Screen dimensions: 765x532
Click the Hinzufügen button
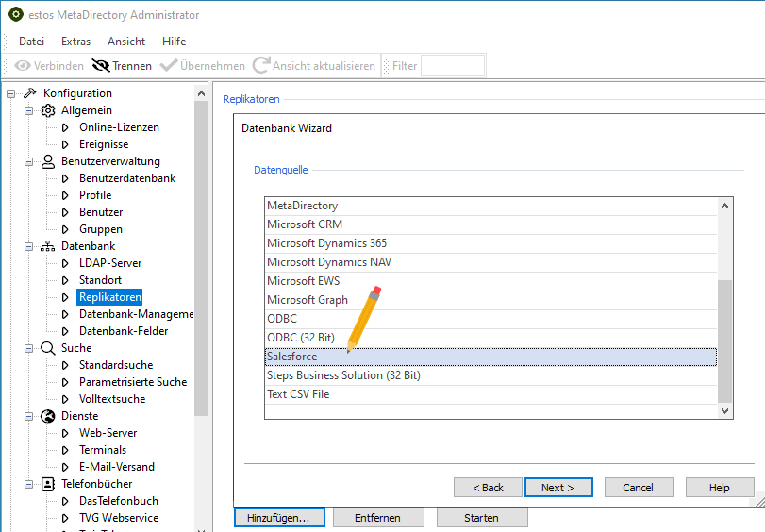[x=279, y=518]
